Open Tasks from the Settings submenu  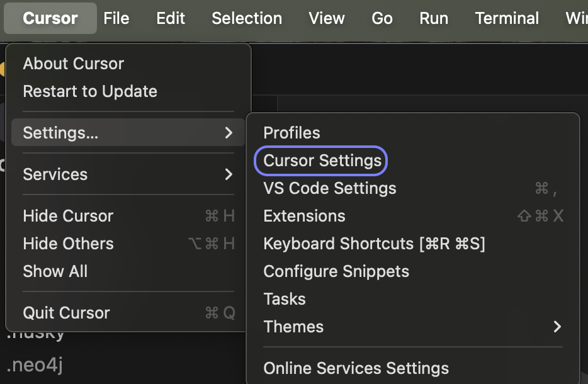285,299
